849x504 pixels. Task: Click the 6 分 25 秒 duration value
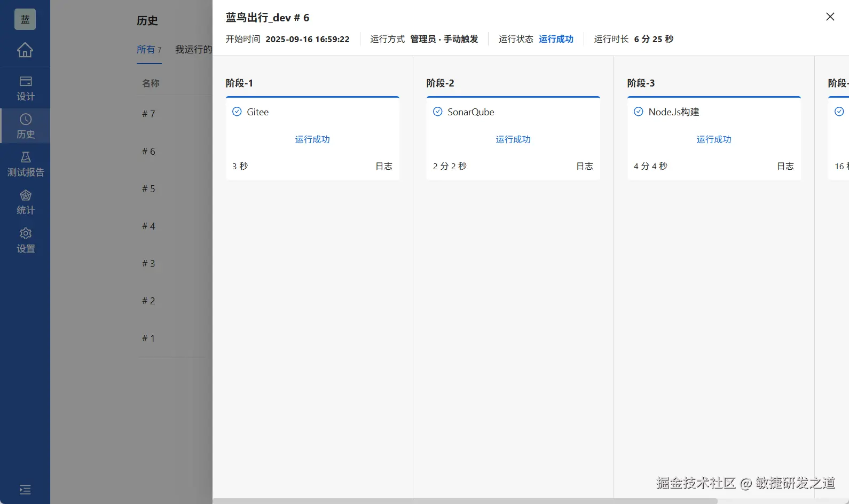point(654,39)
